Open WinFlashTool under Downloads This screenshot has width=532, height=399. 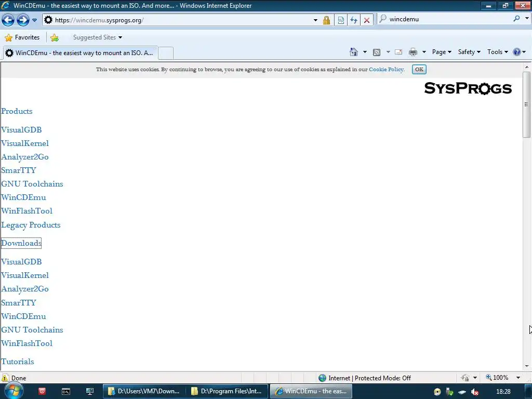pos(27,344)
